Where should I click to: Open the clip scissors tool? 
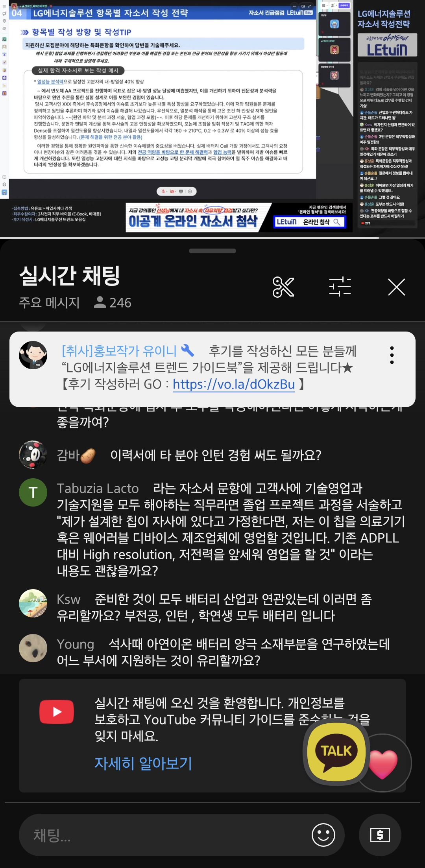tap(283, 287)
